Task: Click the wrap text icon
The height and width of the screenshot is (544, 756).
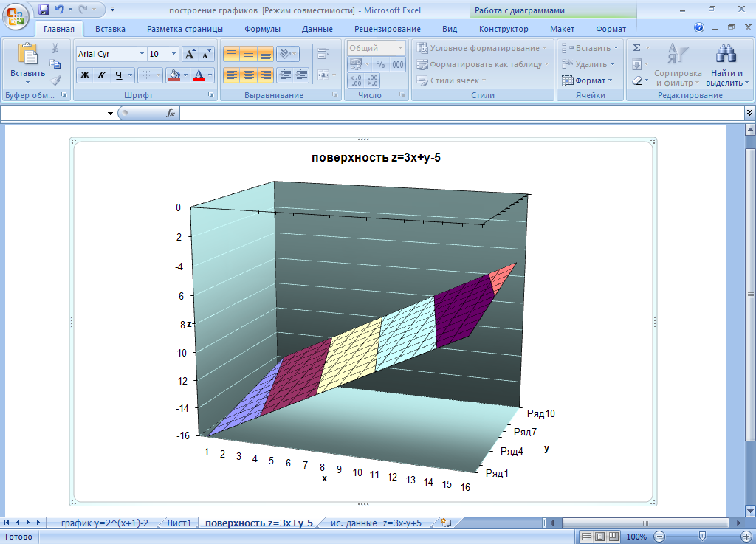Action: (x=323, y=54)
